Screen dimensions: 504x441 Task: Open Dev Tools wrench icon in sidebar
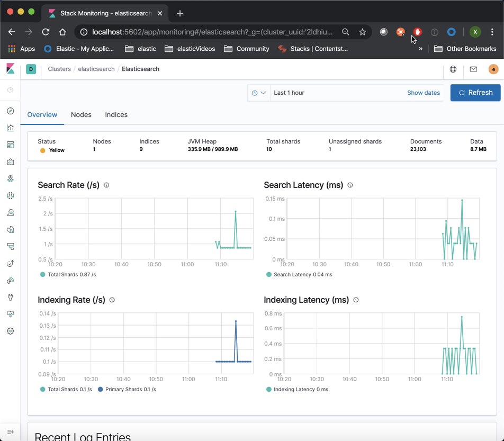pos(10,298)
